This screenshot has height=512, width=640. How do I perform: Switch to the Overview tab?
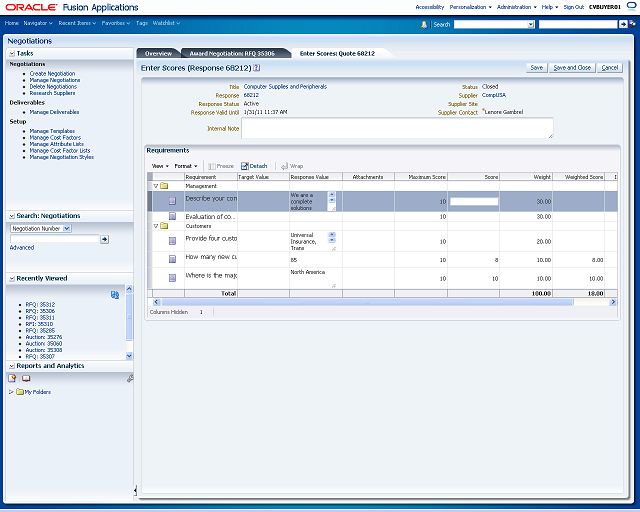coord(158,53)
